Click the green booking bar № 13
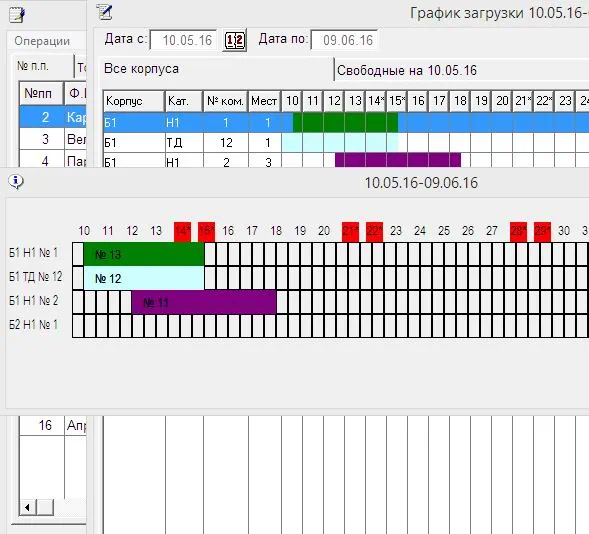The image size is (589, 534). pos(144,254)
